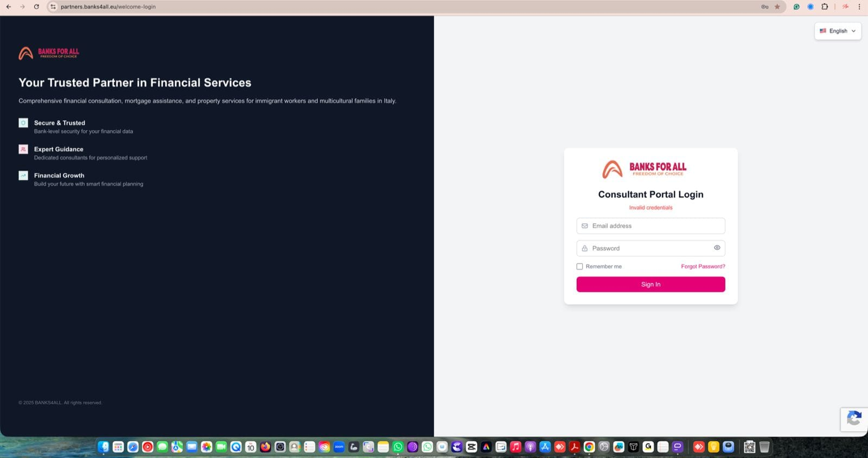
Task: Open the site information icon in address bar
Action: (53, 7)
